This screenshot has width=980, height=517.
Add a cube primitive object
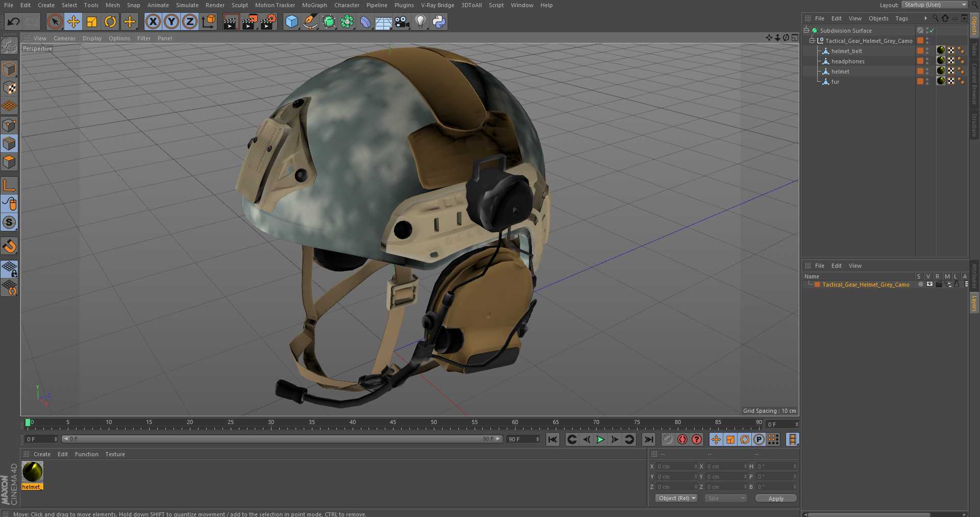291,21
